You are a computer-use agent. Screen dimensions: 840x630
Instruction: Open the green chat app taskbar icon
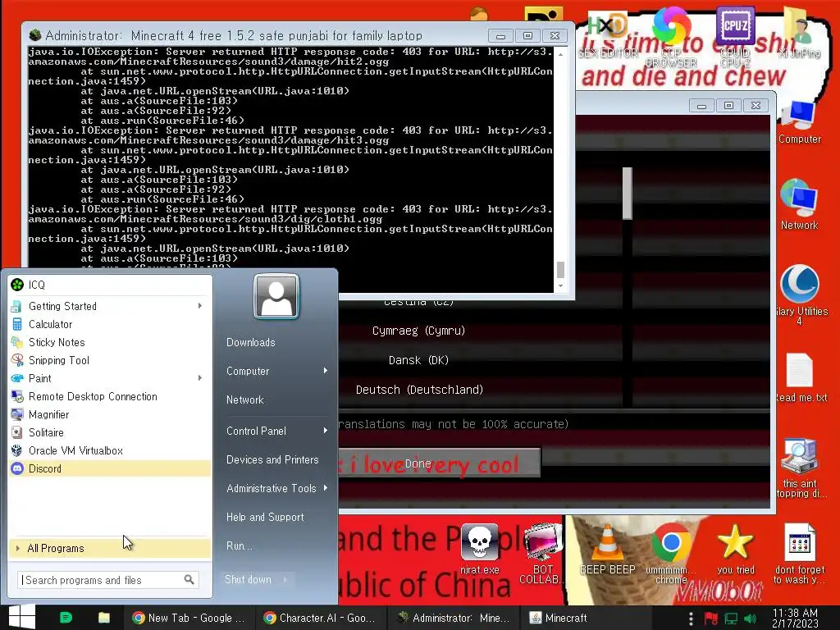coord(66,618)
